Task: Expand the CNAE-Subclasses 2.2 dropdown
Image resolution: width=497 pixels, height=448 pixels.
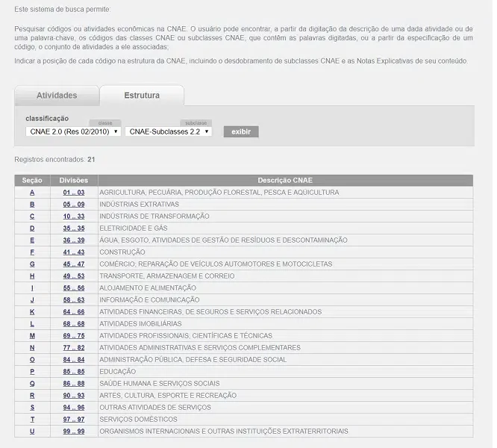Action: pyautogui.click(x=169, y=131)
